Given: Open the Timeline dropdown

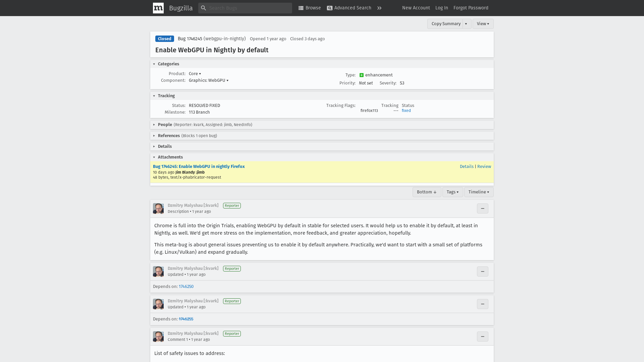Looking at the screenshot, I should pyautogui.click(x=479, y=192).
